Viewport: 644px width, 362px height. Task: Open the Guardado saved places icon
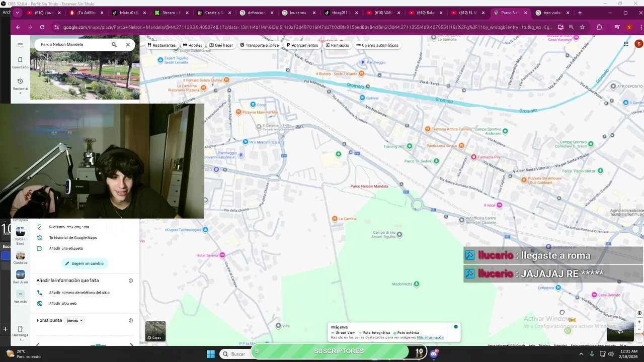pos(20,63)
